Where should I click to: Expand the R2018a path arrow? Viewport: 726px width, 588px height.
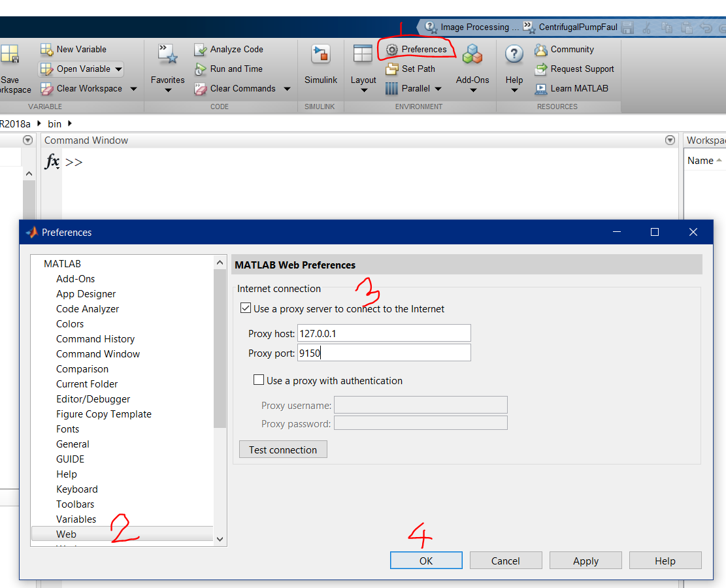[39, 123]
